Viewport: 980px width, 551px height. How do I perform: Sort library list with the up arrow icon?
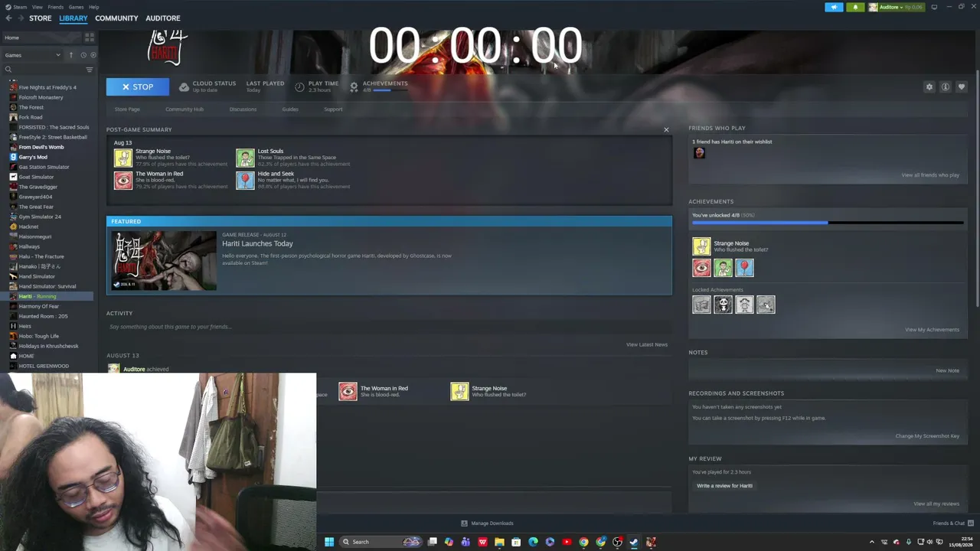[x=71, y=55]
